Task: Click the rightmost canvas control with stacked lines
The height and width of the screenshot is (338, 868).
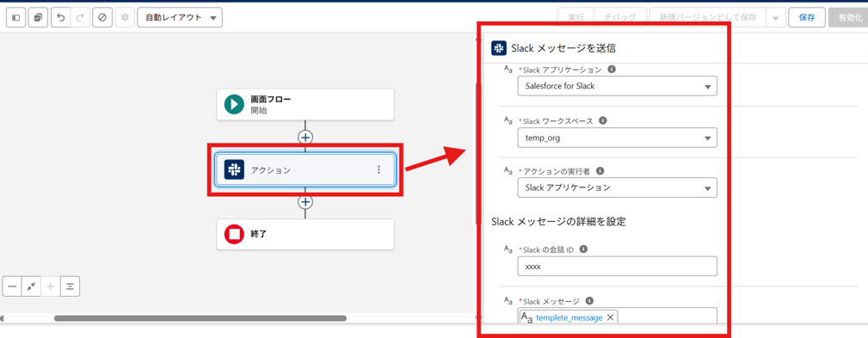Action: (x=70, y=286)
